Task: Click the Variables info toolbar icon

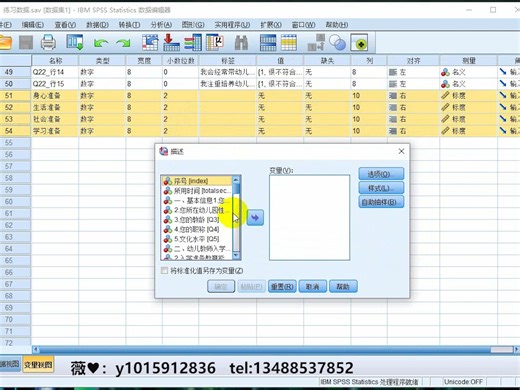Action: [193, 42]
